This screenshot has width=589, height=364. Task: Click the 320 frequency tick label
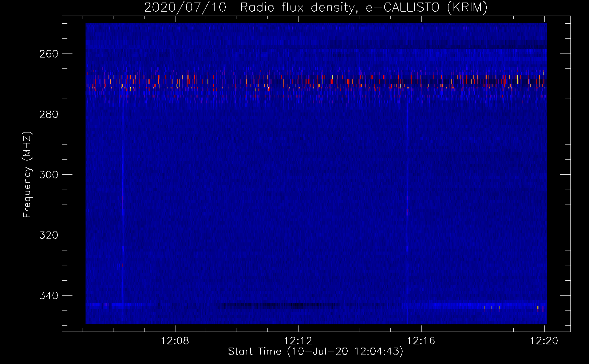[48, 235]
